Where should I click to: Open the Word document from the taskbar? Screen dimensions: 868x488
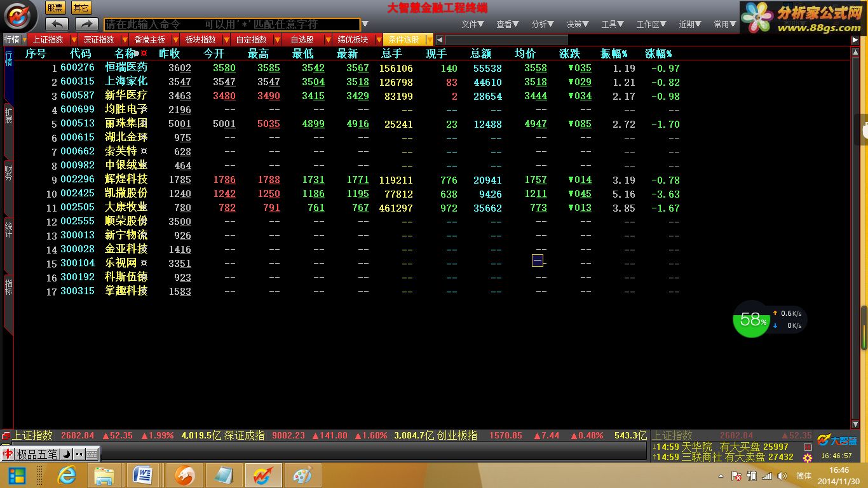144,475
